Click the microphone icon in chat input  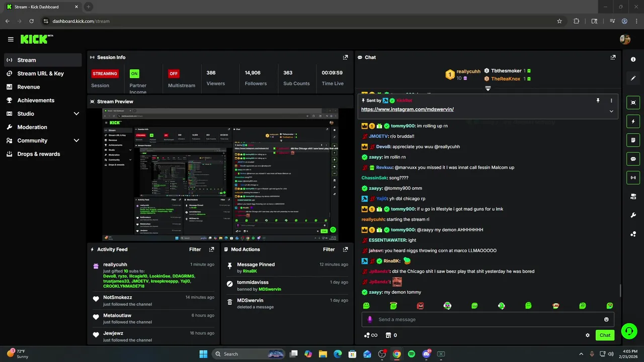(x=370, y=319)
